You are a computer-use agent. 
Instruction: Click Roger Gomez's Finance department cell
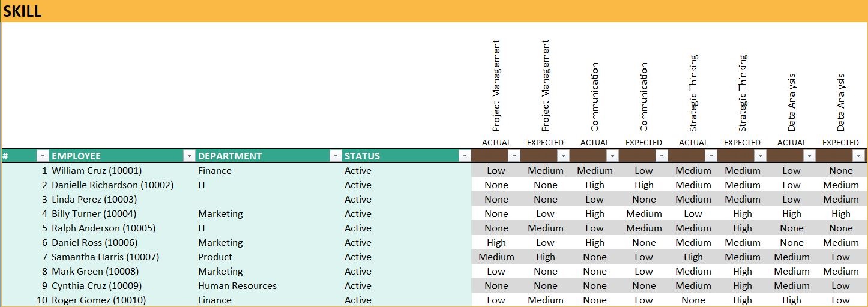pyautogui.click(x=269, y=300)
